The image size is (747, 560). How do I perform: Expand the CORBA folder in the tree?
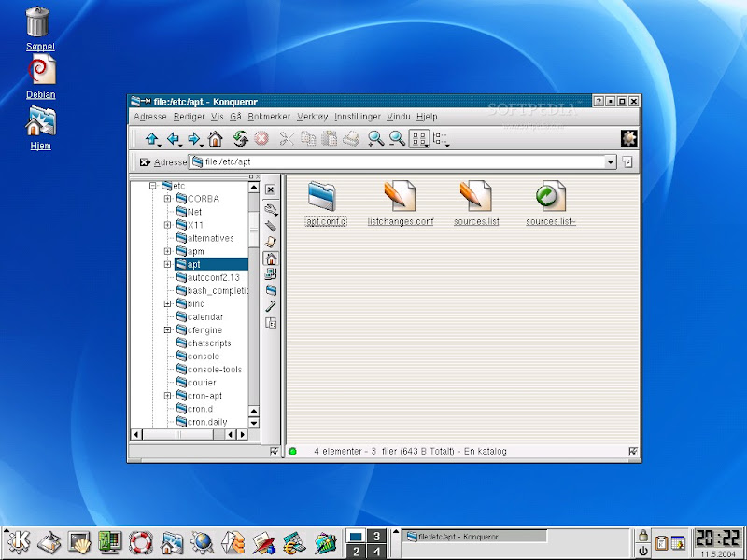click(x=168, y=199)
